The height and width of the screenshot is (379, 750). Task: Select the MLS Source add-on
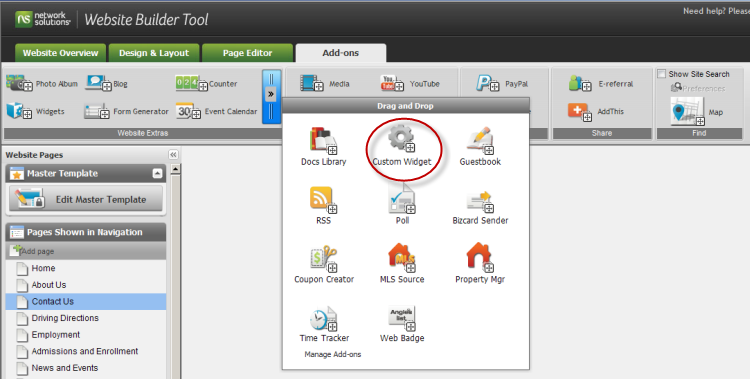tap(402, 264)
